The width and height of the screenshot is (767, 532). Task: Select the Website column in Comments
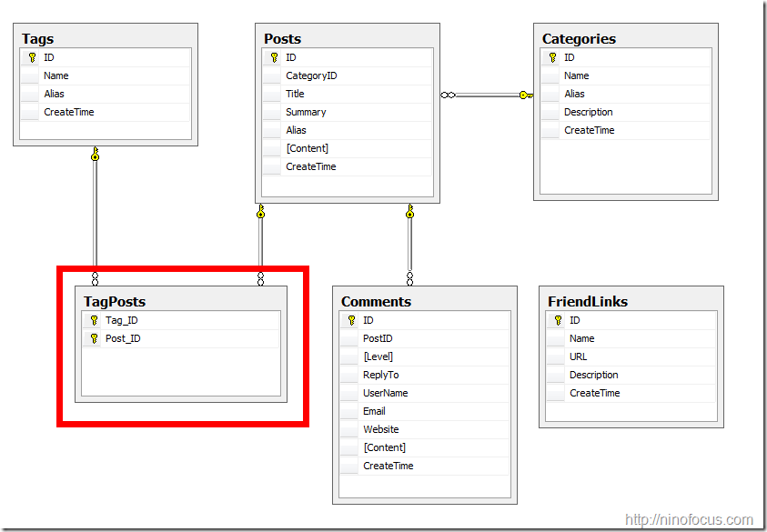425,429
